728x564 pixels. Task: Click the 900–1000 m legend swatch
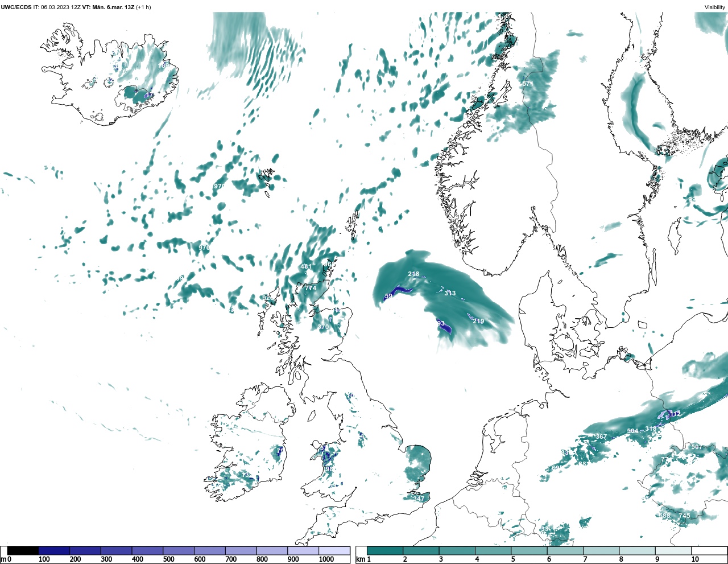point(303,550)
